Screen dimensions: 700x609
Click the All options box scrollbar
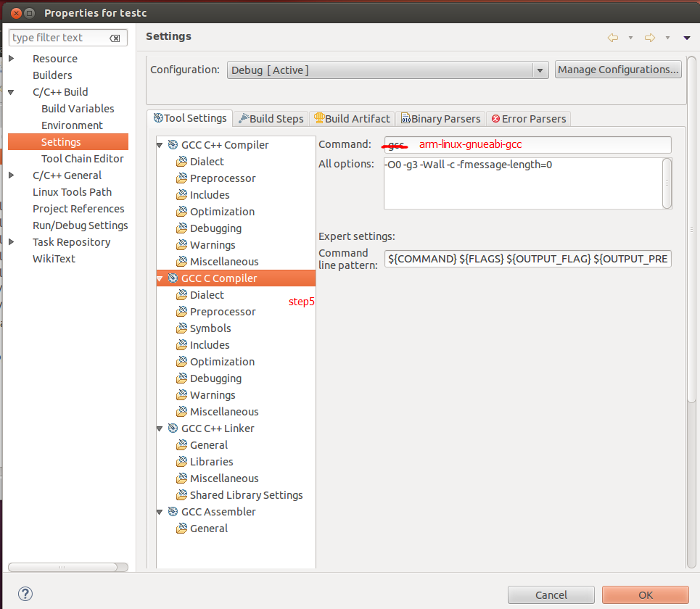(x=667, y=183)
